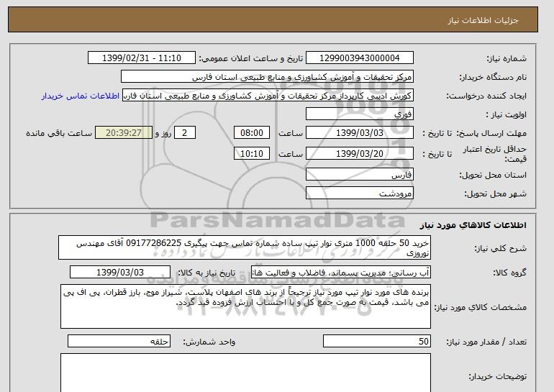554x392 pixels.
Task: Click the priority field فوري
Action: (x=359, y=114)
